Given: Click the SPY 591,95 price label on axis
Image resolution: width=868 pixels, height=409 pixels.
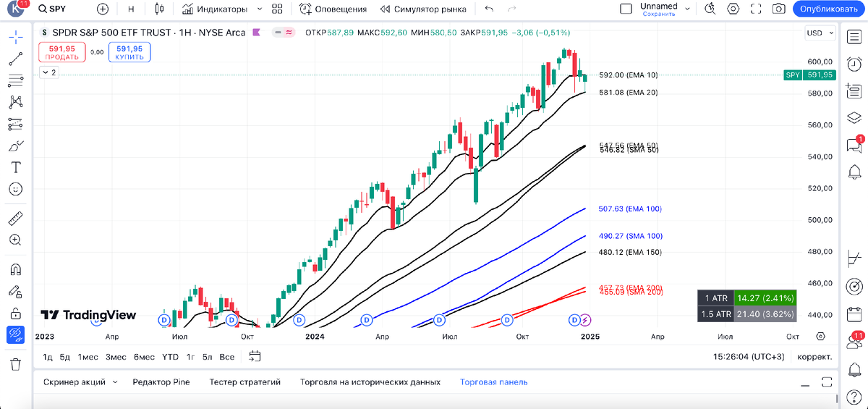Looking at the screenshot, I should [810, 75].
